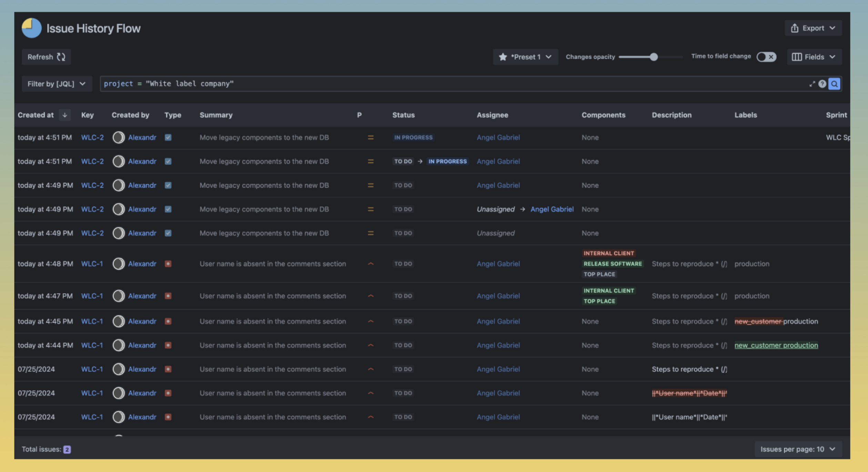
Task: Open the Issues per page dropdown
Action: click(x=798, y=449)
